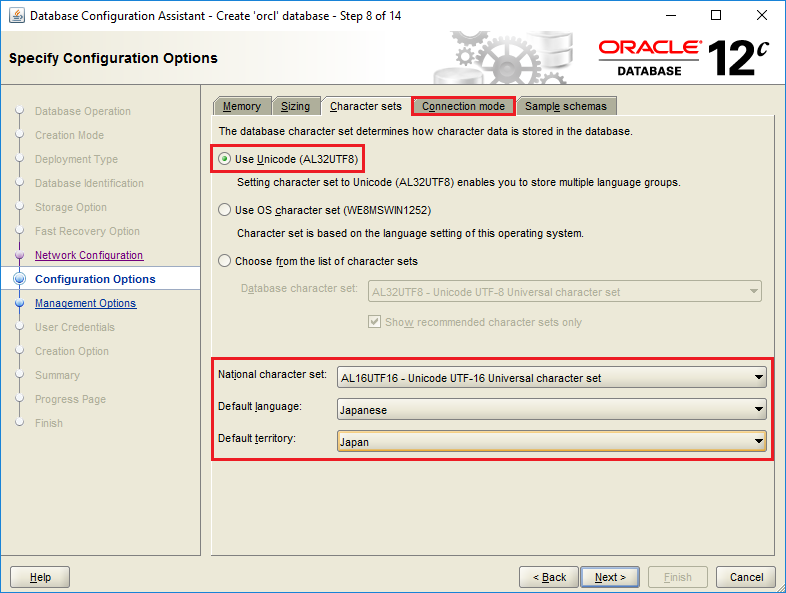The width and height of the screenshot is (786, 593).
Task: Go to Network Configuration step link
Action: pos(89,255)
